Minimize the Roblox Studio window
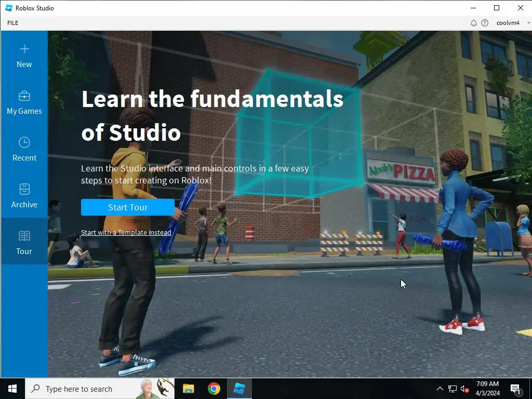The image size is (532, 399). click(474, 8)
